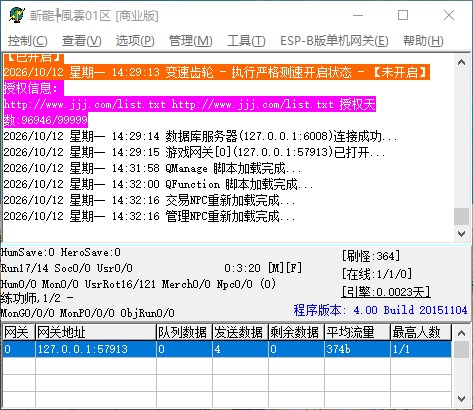Close the server window
473x410 pixels.
click(449, 15)
